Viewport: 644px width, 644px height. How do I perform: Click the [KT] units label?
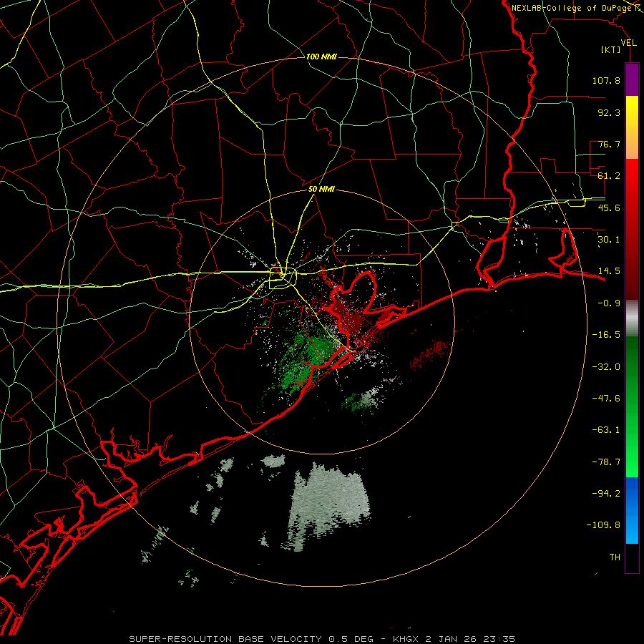click(611, 49)
